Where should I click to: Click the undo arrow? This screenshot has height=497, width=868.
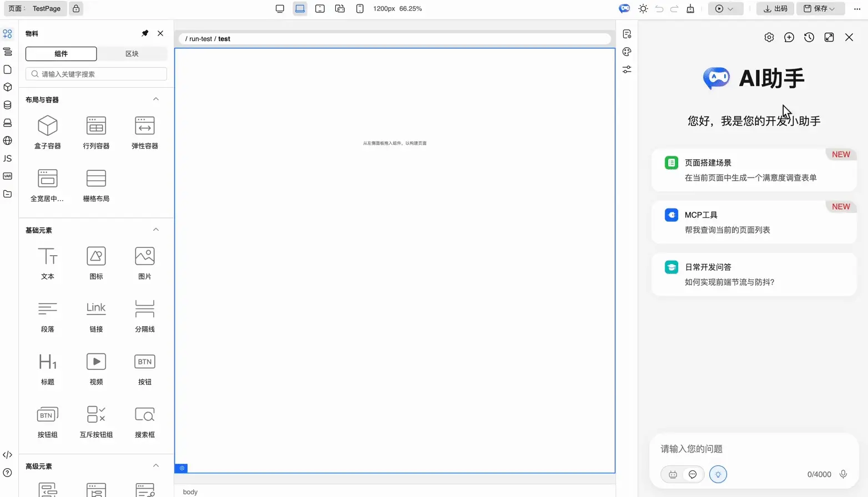[x=659, y=8]
